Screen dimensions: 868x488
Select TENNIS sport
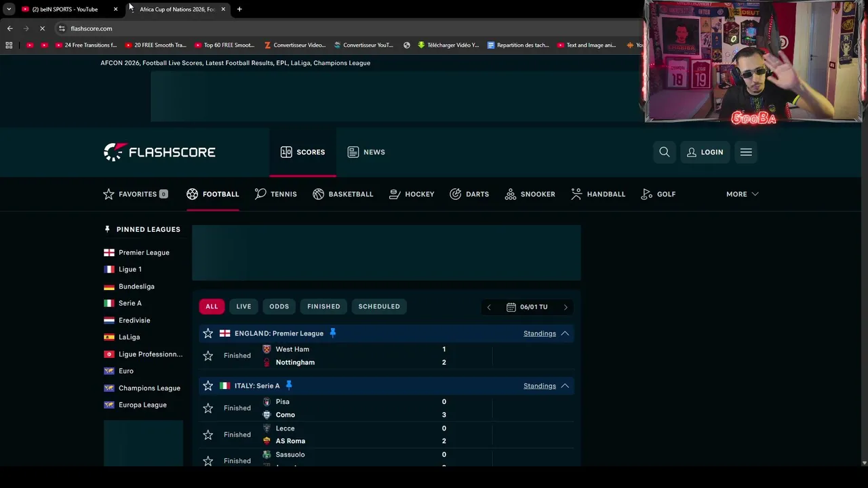point(276,194)
